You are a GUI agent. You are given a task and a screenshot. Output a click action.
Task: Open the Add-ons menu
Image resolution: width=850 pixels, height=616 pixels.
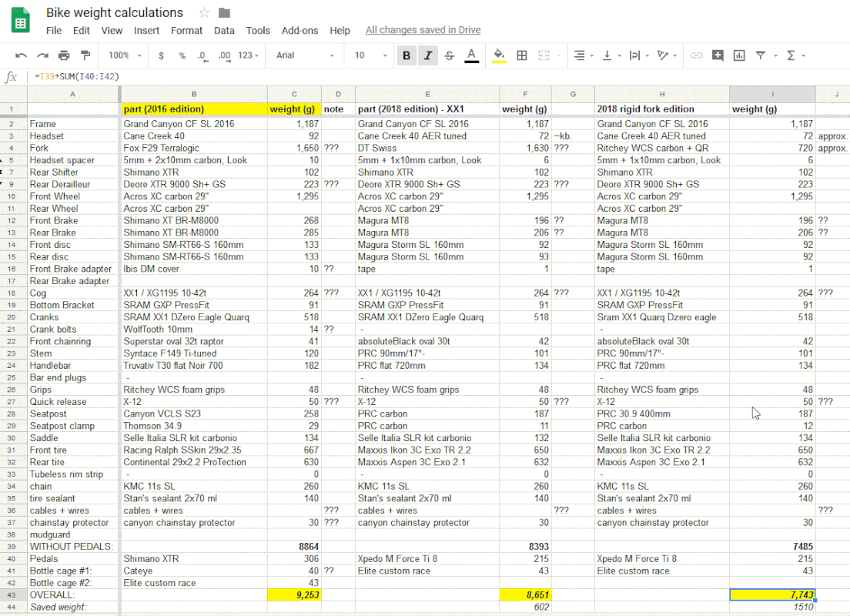[x=300, y=30]
